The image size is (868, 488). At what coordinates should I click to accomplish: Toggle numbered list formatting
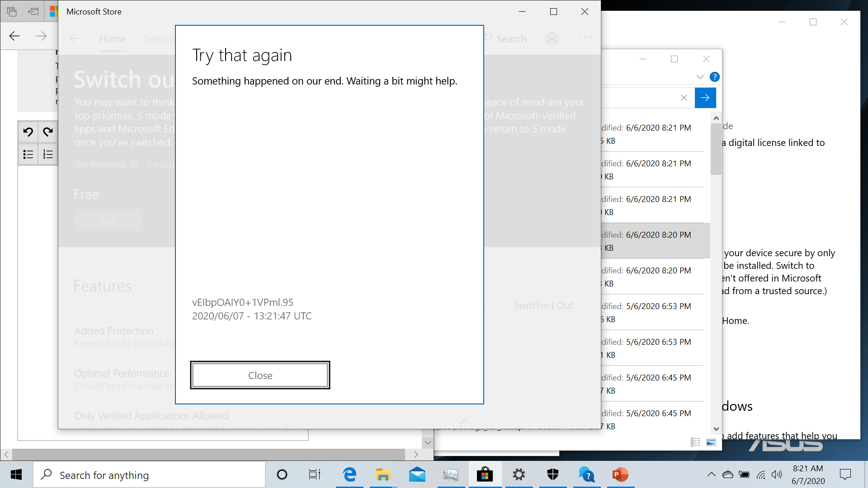48,155
